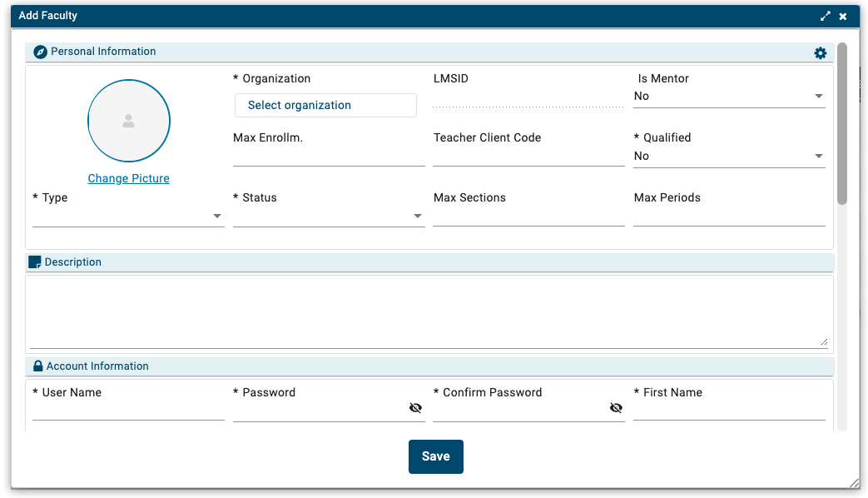Show the Password field text
Image resolution: width=868 pixels, height=498 pixels.
click(415, 408)
